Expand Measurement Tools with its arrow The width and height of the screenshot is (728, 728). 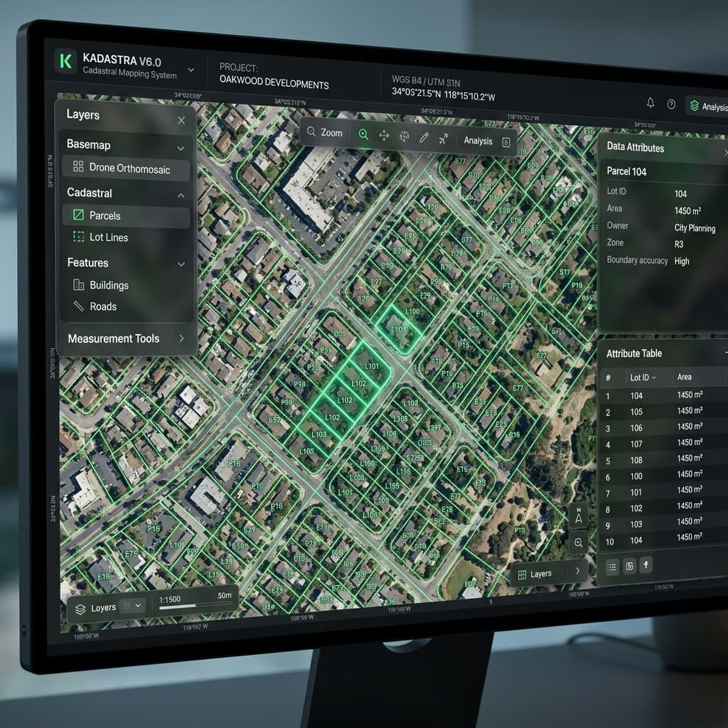[x=181, y=338]
